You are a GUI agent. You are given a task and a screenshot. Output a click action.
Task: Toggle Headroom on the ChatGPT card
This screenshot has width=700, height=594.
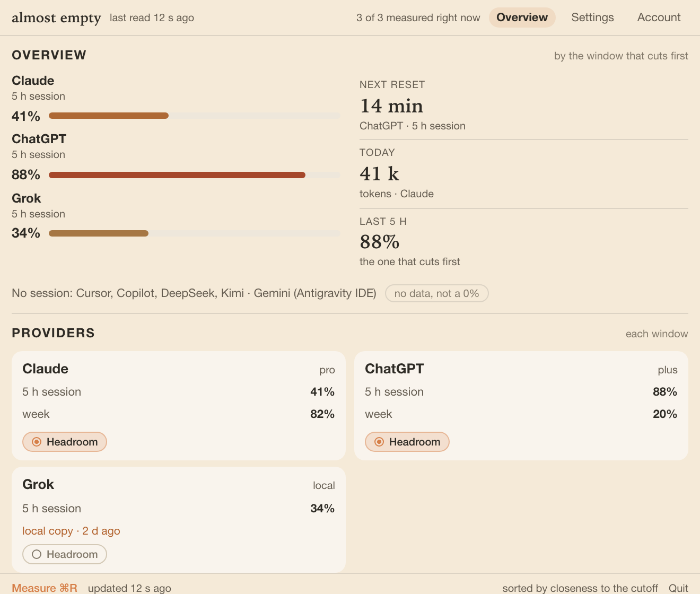click(407, 442)
